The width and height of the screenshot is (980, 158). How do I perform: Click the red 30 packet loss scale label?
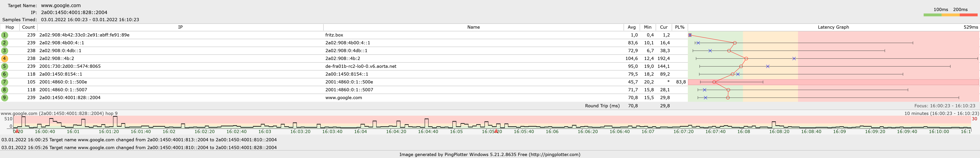[974, 118]
